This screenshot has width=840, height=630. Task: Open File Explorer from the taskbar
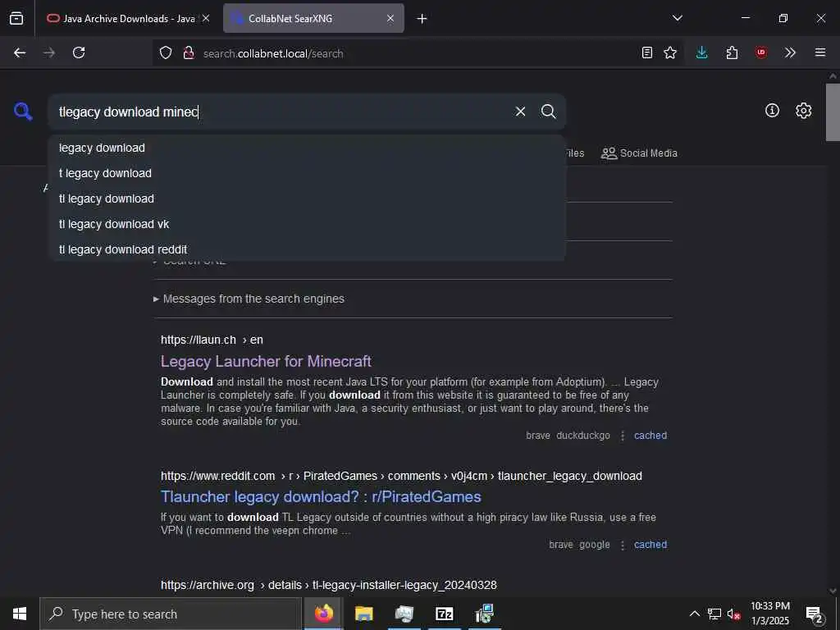(x=363, y=614)
